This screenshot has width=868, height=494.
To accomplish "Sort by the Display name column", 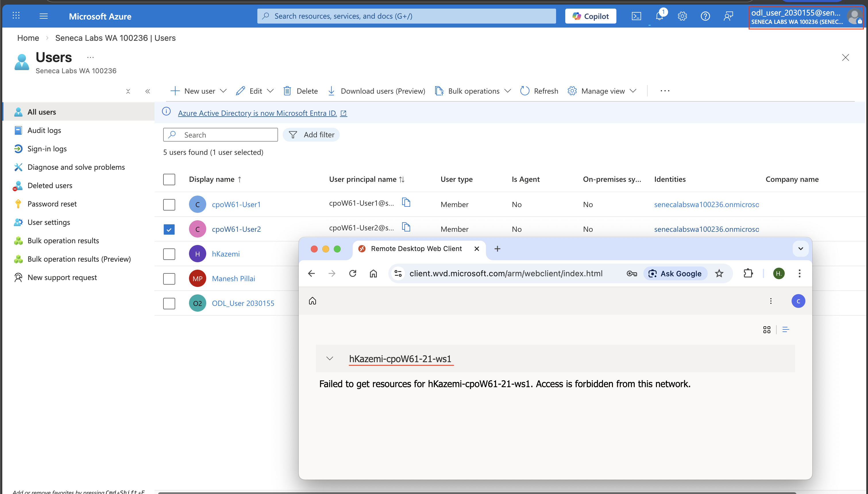I will [215, 179].
